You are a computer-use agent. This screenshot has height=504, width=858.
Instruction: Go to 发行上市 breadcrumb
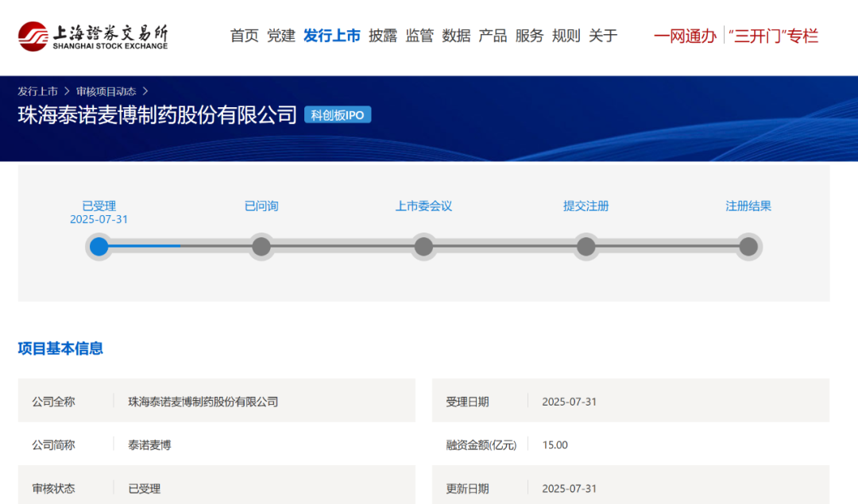pos(37,91)
